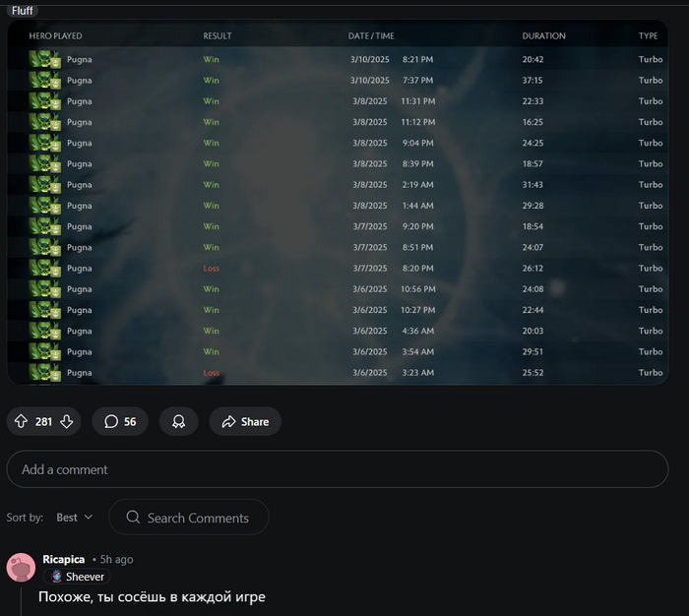This screenshot has height=616, width=689.
Task: Click Turbo type in the 25:52 row
Action: 651,373
